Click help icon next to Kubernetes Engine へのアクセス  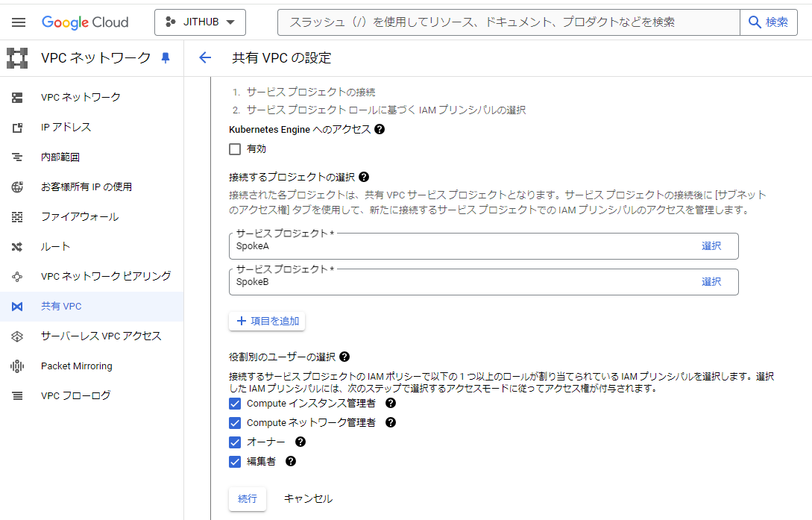380,129
